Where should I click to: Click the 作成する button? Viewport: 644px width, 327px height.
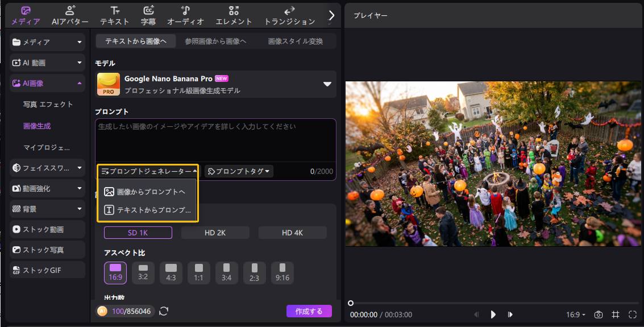click(x=309, y=311)
